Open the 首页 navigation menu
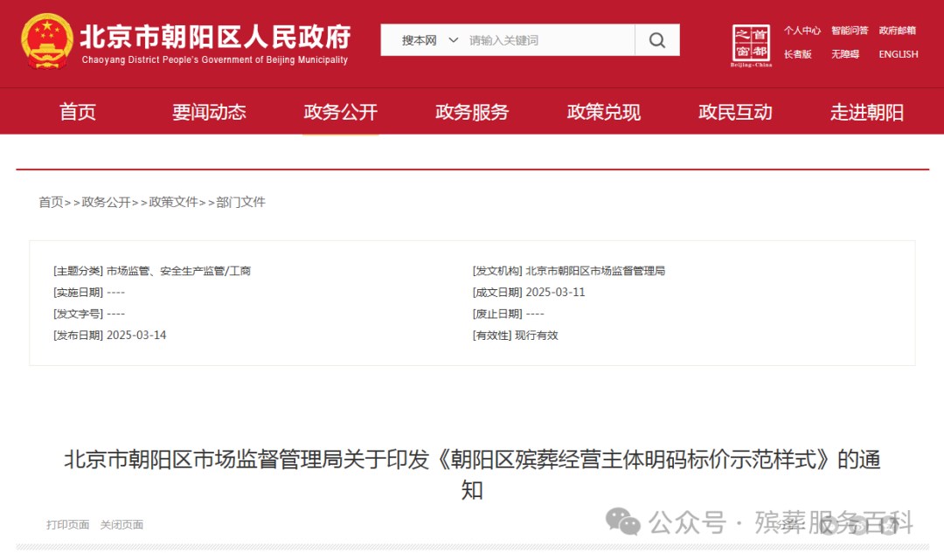The height and width of the screenshot is (560, 944). click(78, 111)
